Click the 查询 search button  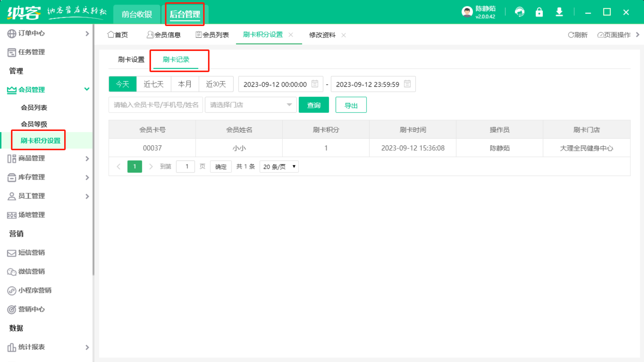(314, 105)
